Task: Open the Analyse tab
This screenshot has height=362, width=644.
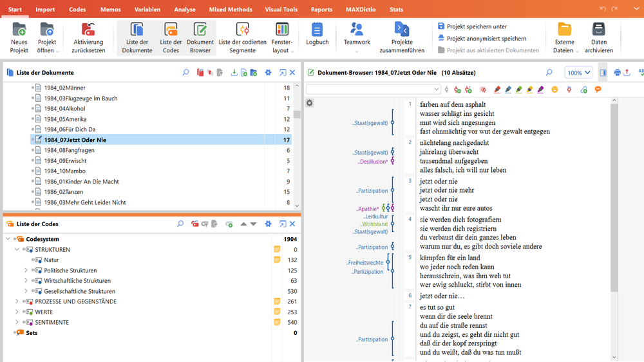Action: click(x=185, y=9)
